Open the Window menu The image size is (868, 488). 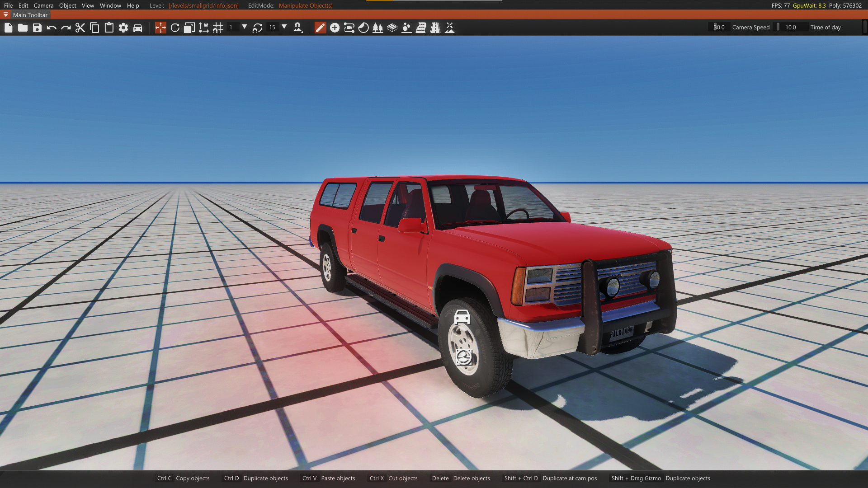pyautogui.click(x=110, y=5)
